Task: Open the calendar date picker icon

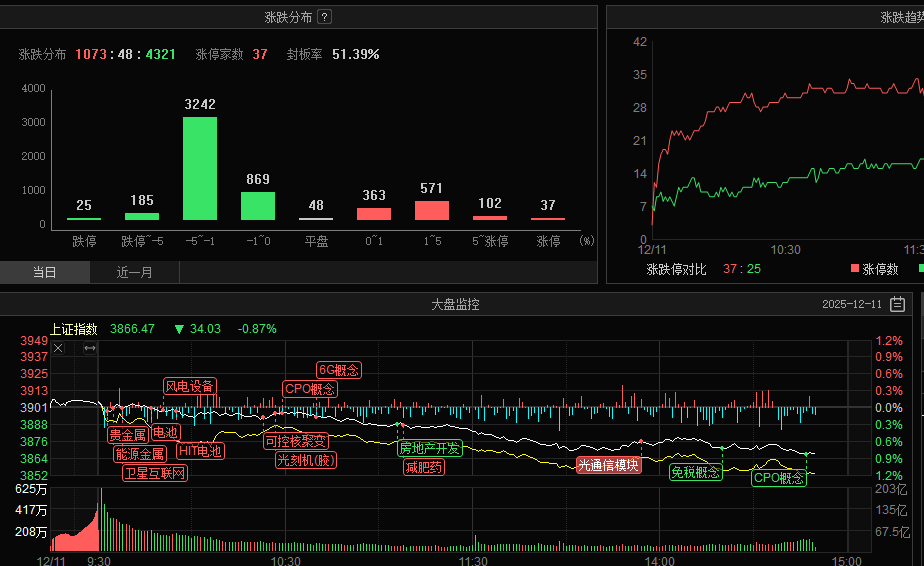Action: (x=897, y=304)
